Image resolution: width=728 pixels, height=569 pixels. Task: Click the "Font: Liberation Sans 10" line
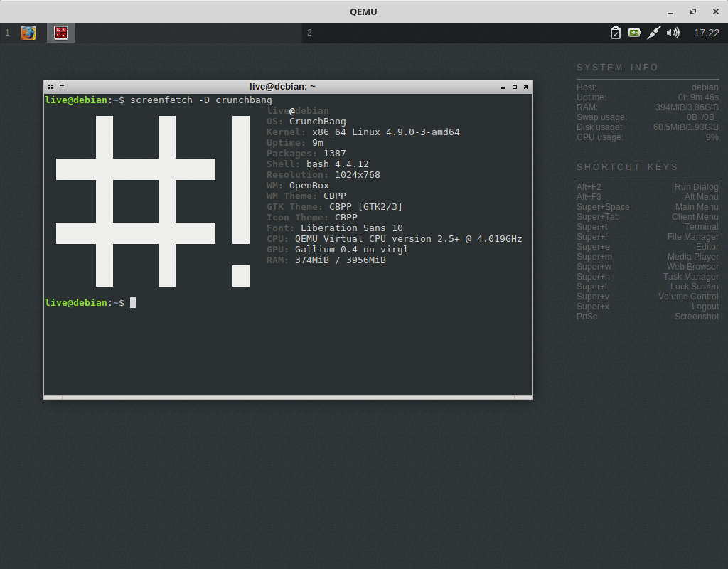[335, 228]
